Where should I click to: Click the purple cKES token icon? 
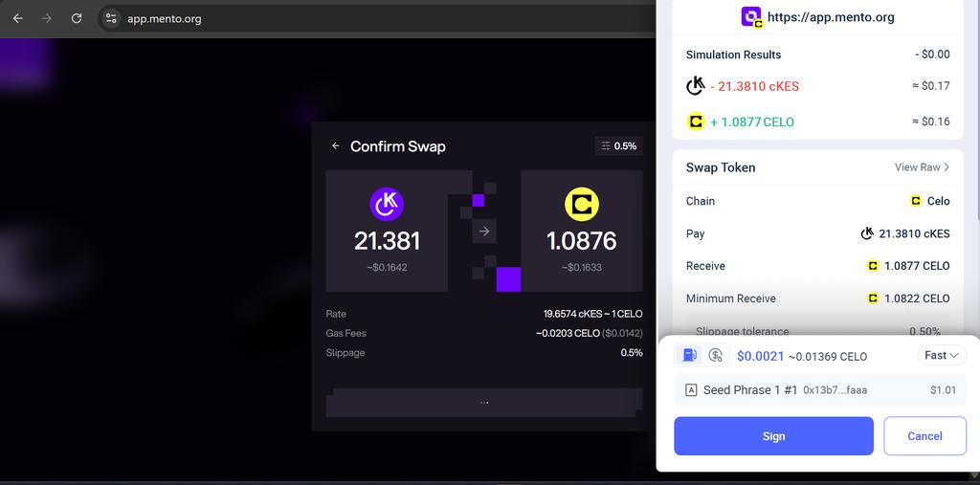coord(387,205)
